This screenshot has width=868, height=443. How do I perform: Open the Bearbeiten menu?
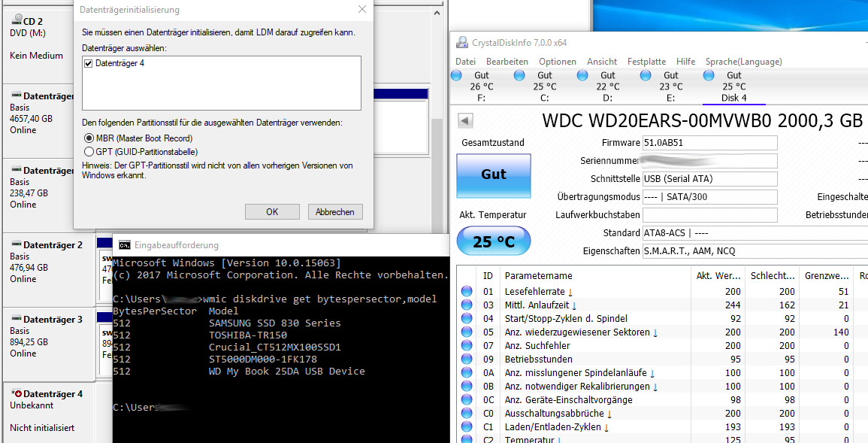(x=507, y=62)
